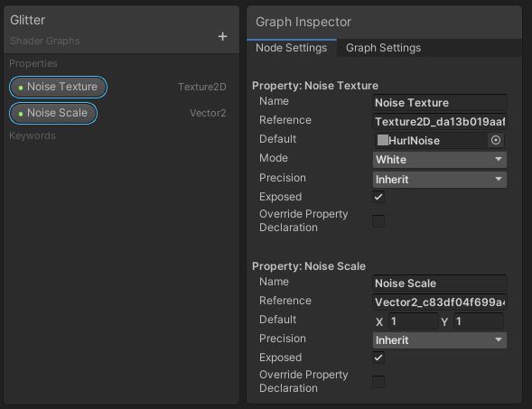Image resolution: width=532 pixels, height=409 pixels.
Task: Switch to the Node Settings tab
Action: point(292,48)
